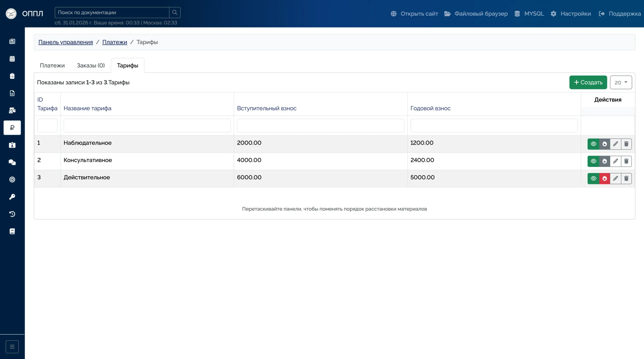Click the green Создать button
This screenshot has height=359, width=644.
point(588,82)
